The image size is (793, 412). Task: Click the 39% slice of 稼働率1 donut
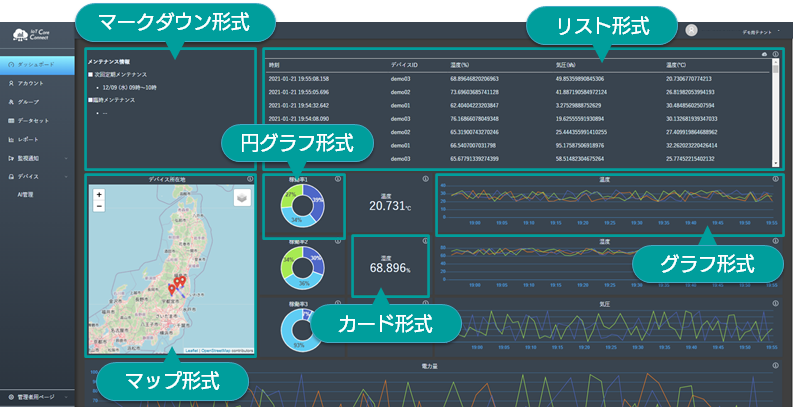pos(317,200)
